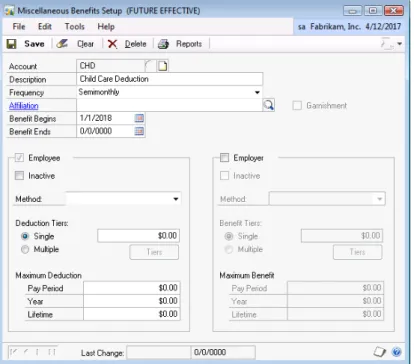Click the Single benefit amount field
This screenshot has height=364, width=414.
tap(342, 236)
